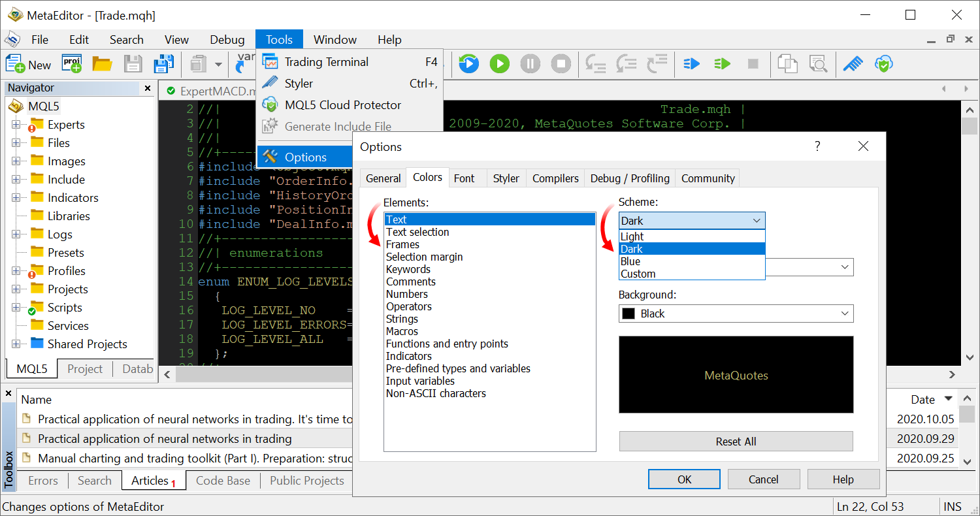Select Strings in the Elements list
980x516 pixels.
point(490,319)
